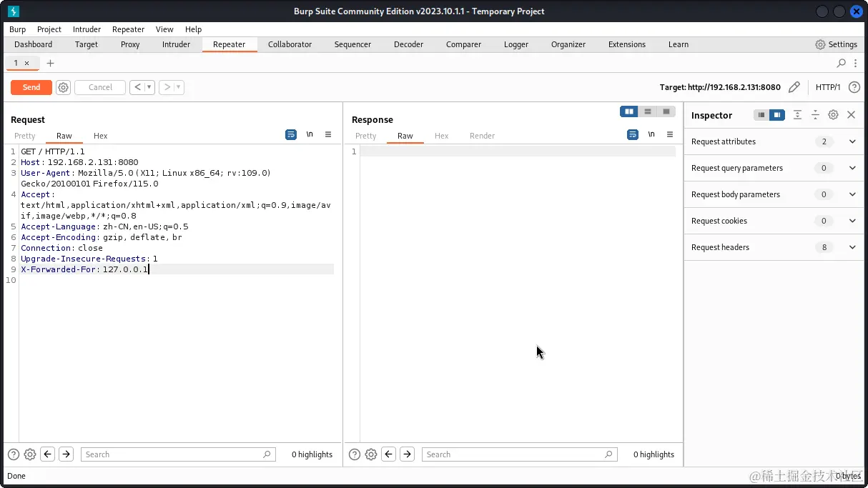Click help icon below Request pane
The width and height of the screenshot is (868, 488).
[13, 454]
